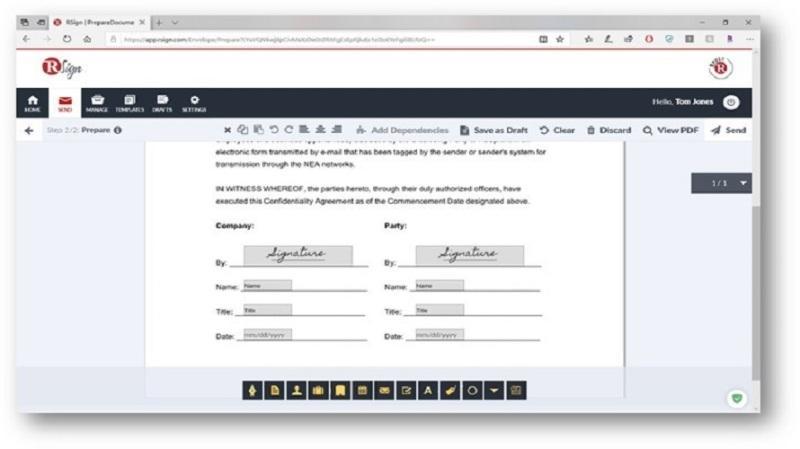800x449 pixels.
Task: Go to Settings in navigation bar
Action: (x=194, y=103)
